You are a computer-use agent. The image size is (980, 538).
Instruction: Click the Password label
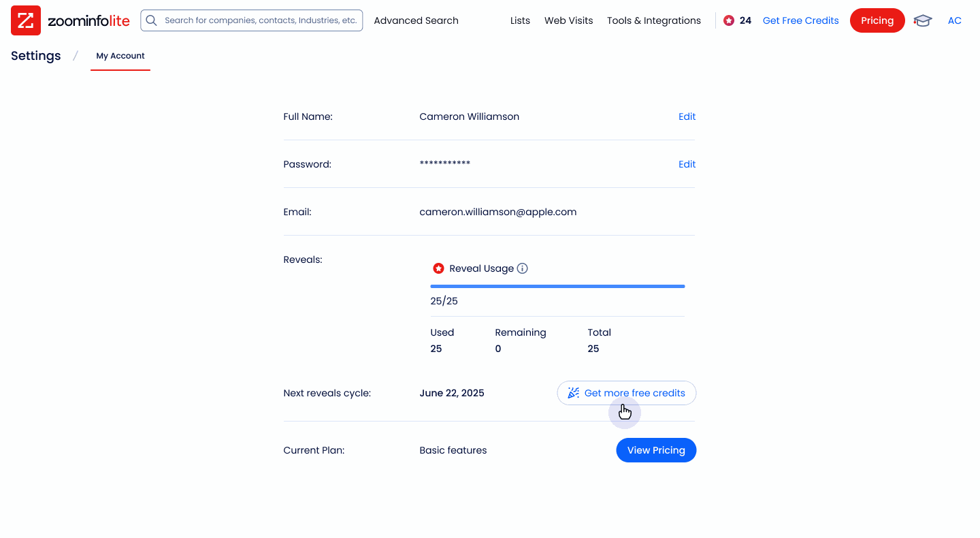[308, 164]
